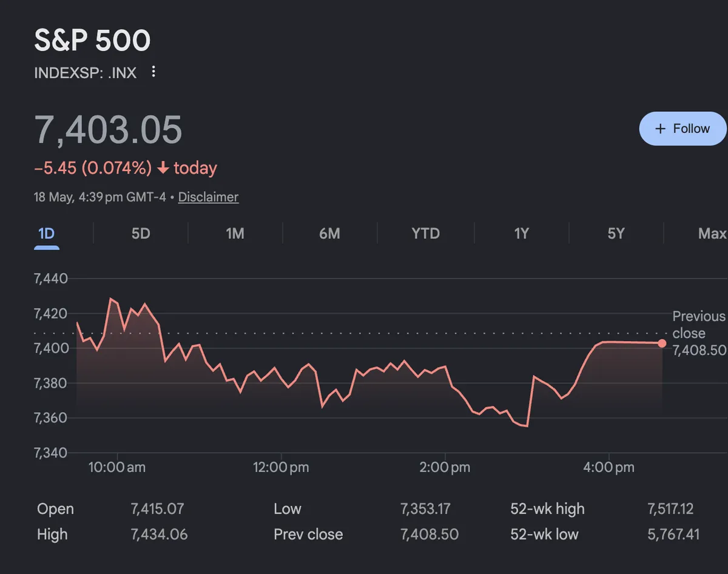Click the 7,440 y-axis label
This screenshot has width=728, height=574.
tap(51, 279)
